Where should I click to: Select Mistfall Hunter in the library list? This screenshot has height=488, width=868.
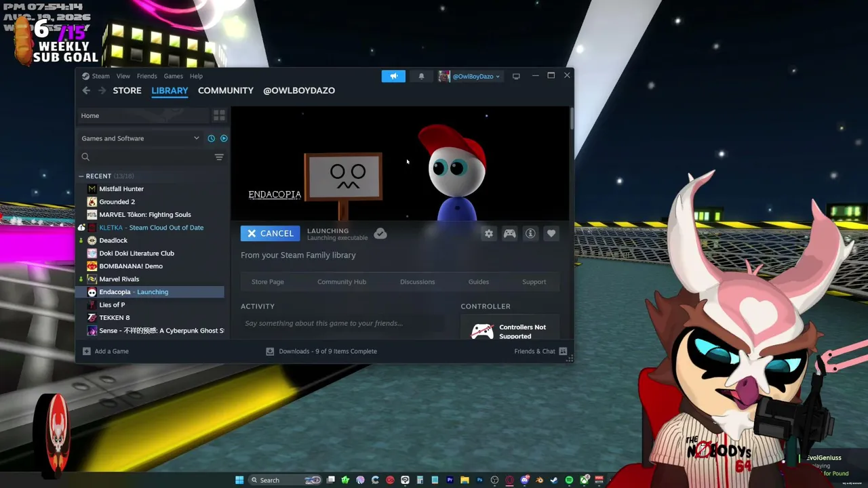(x=121, y=189)
